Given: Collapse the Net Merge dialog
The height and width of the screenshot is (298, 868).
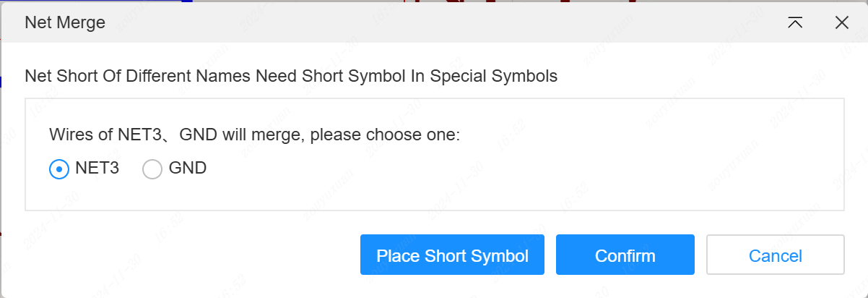Looking at the screenshot, I should click(795, 22).
